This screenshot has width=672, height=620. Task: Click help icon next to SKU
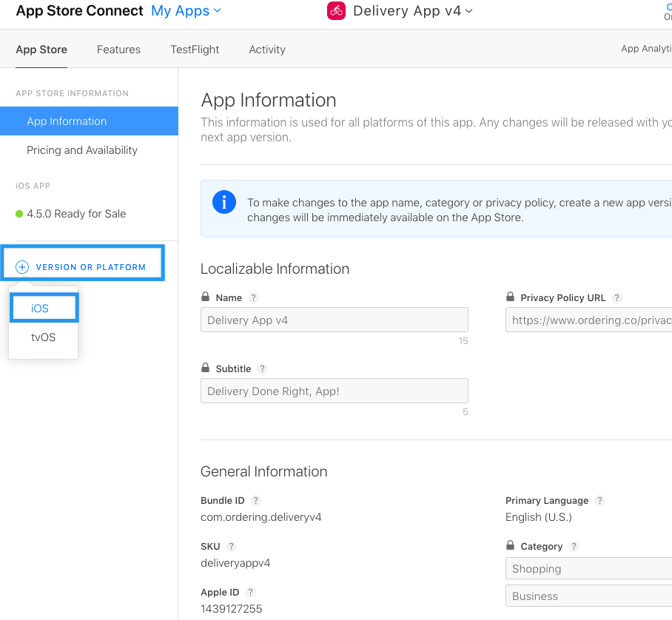click(231, 547)
